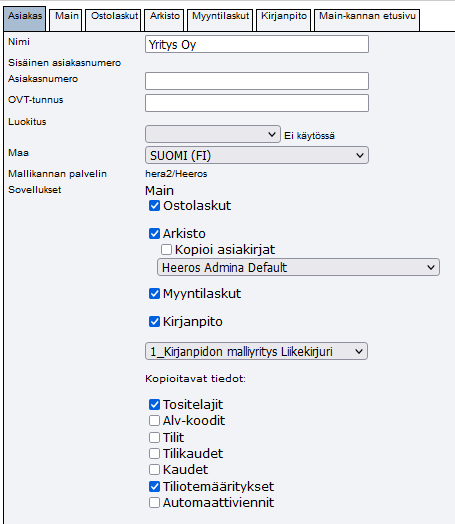Click the Asiakasnumero input field
The width and height of the screenshot is (455, 524).
257,81
